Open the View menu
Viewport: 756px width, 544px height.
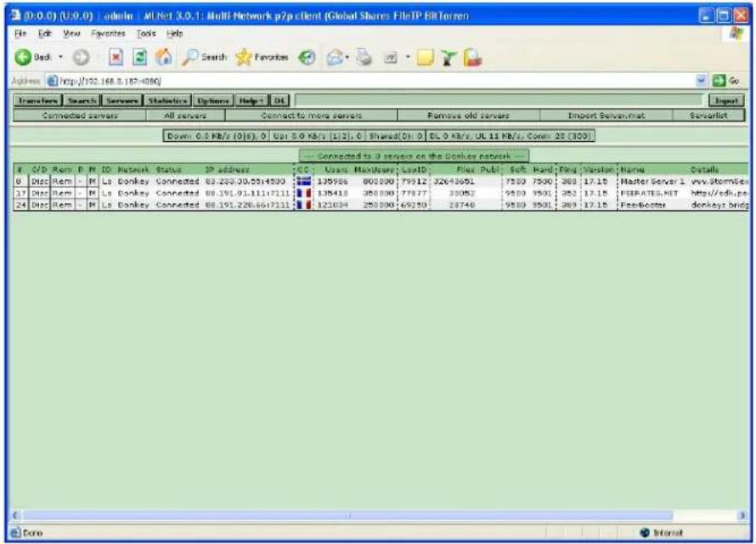71,33
